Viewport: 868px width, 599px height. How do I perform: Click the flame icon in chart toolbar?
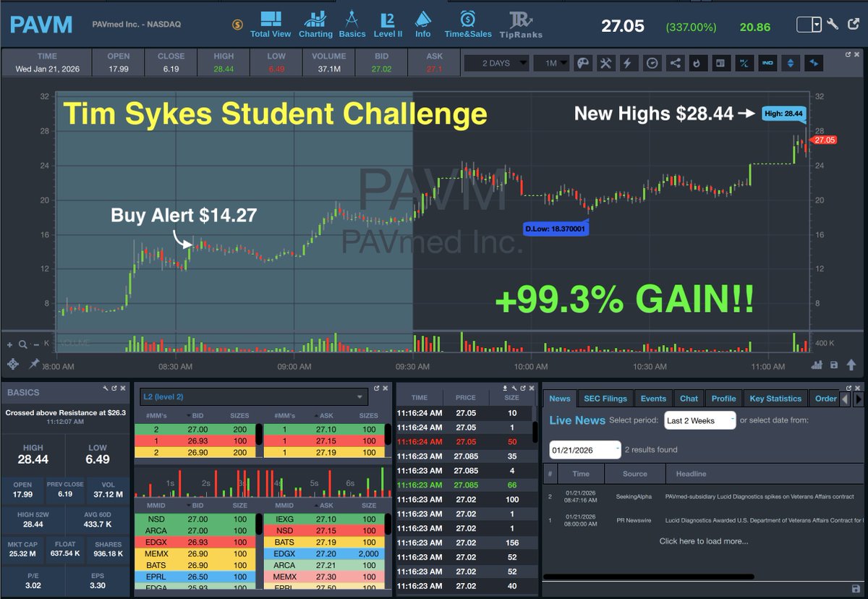click(x=697, y=63)
